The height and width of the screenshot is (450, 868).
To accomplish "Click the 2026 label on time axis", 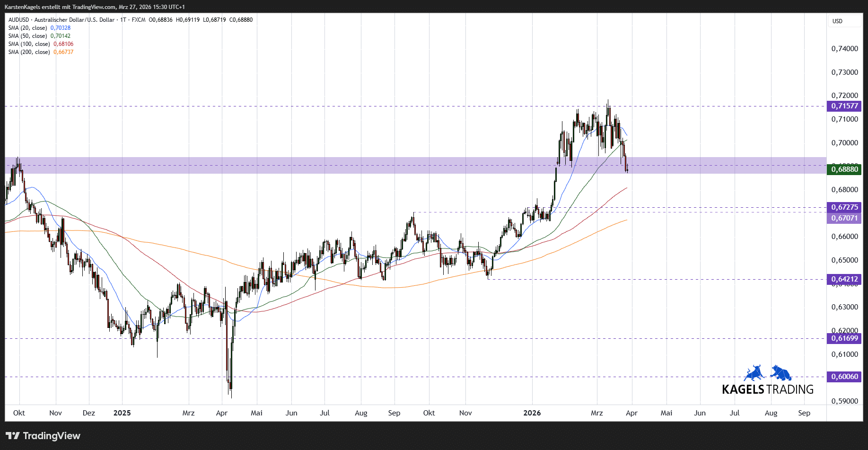I will coord(532,413).
